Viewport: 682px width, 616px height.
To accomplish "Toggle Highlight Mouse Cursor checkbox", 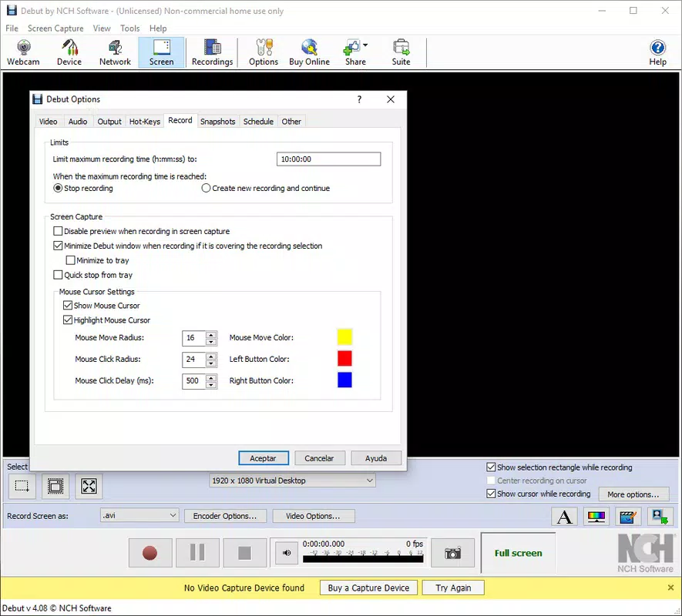I will click(67, 320).
